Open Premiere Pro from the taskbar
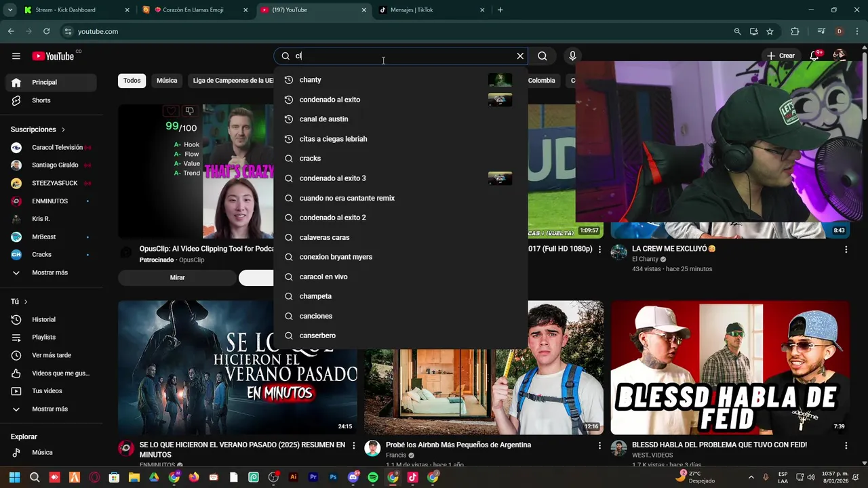 [313, 477]
